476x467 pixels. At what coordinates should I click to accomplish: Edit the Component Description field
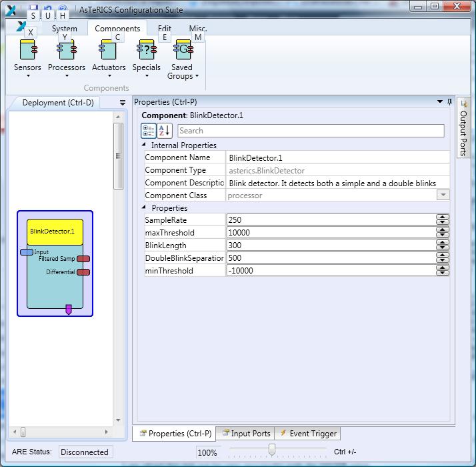tap(338, 183)
